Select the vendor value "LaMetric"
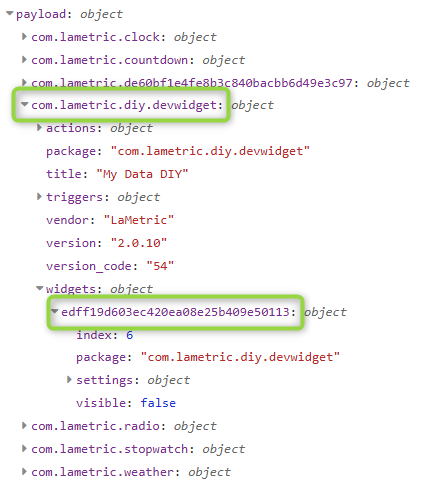 pos(139,220)
